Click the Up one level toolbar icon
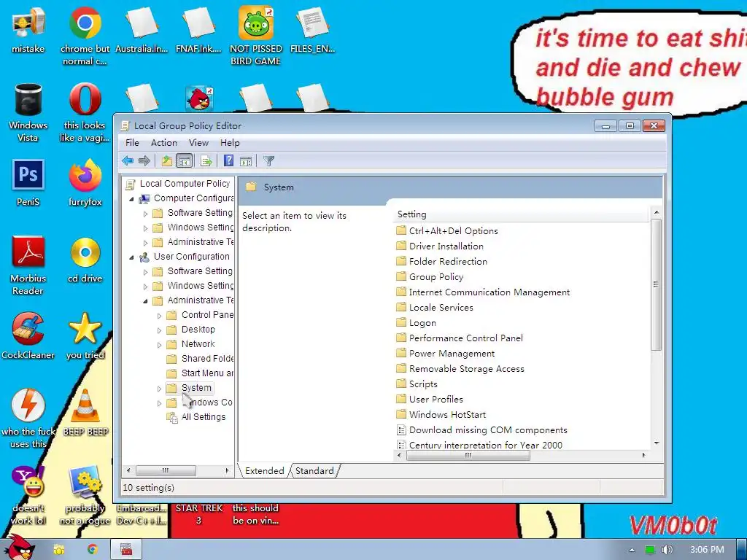Image resolution: width=747 pixels, height=560 pixels. click(x=166, y=161)
